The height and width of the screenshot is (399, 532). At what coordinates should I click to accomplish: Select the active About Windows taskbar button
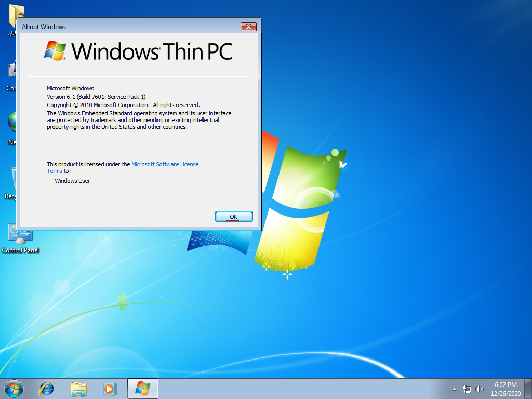coord(142,388)
